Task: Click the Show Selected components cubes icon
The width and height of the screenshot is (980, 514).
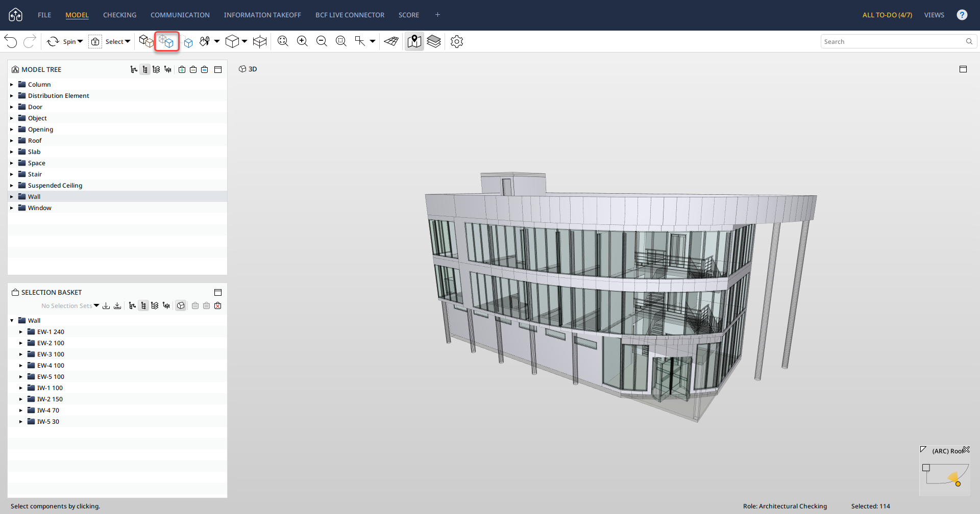Action: click(x=166, y=41)
